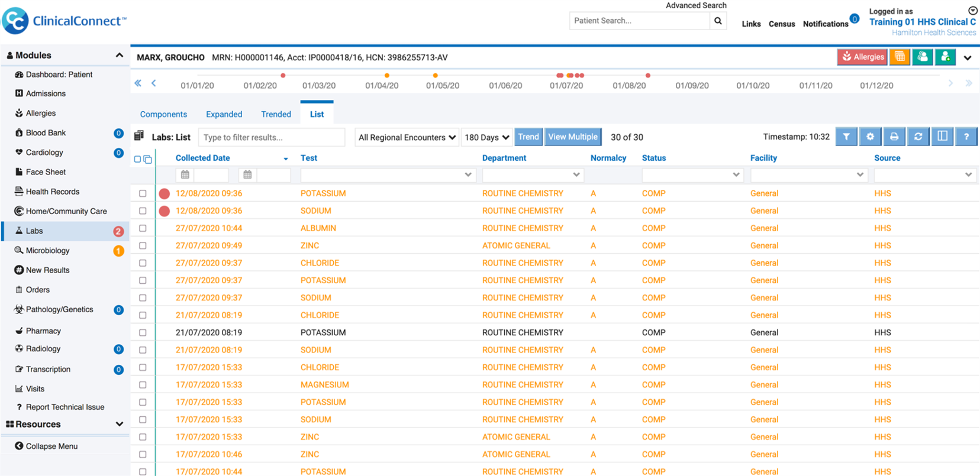Check the 21/07/2020 08:19 POTASSIUM row
This screenshot has height=476, width=980.
coord(143,332)
